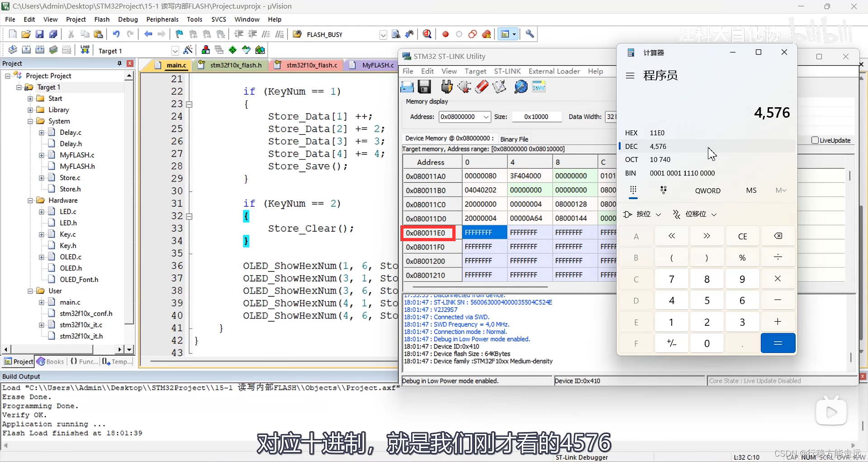Click the Save All icon
Viewport: 868px width, 462px height.
pyautogui.click(x=53, y=34)
